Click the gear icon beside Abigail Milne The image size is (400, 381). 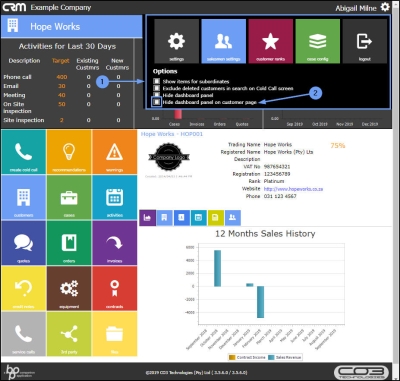pyautogui.click(x=385, y=7)
